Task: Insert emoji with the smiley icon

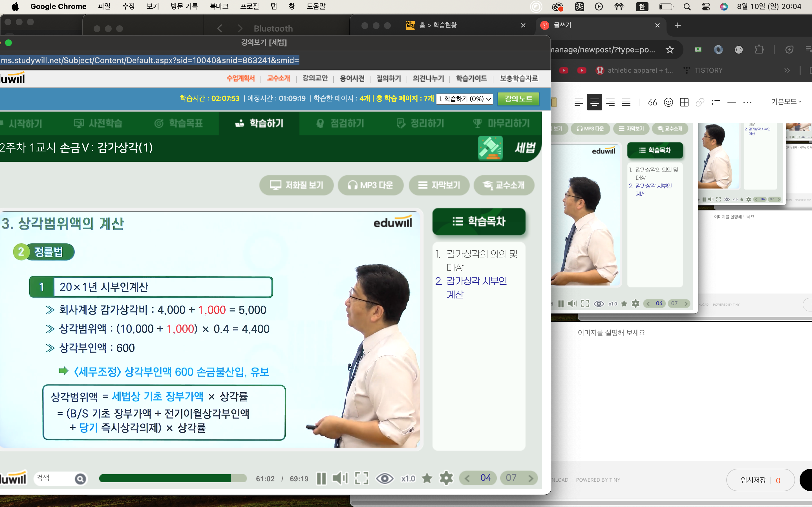Action: click(668, 102)
